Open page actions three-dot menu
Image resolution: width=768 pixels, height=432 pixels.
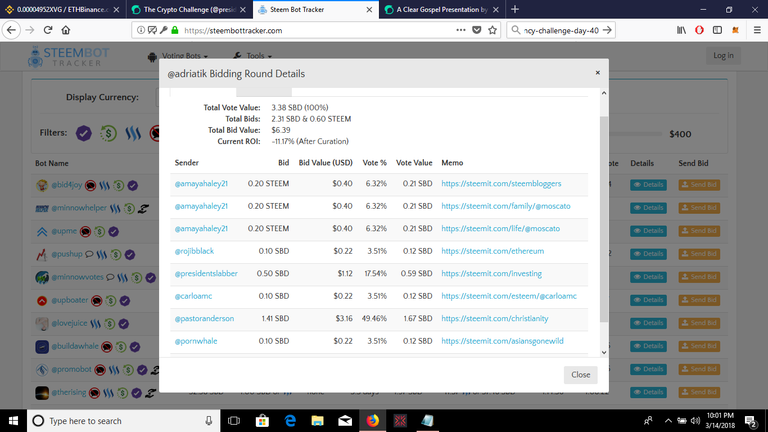point(460,30)
